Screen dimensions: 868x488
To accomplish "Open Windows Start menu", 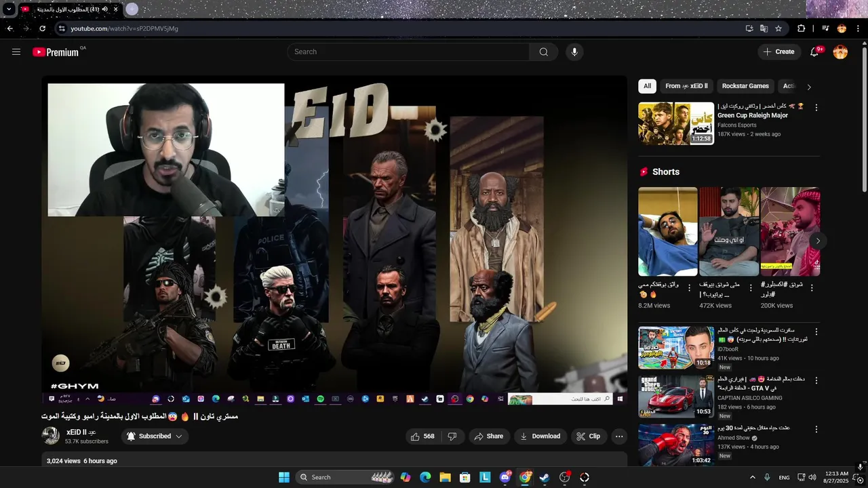I will point(284,477).
